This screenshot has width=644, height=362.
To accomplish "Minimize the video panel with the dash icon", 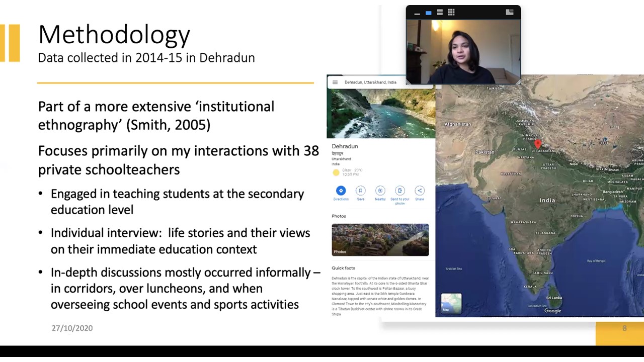I will pyautogui.click(x=417, y=13).
